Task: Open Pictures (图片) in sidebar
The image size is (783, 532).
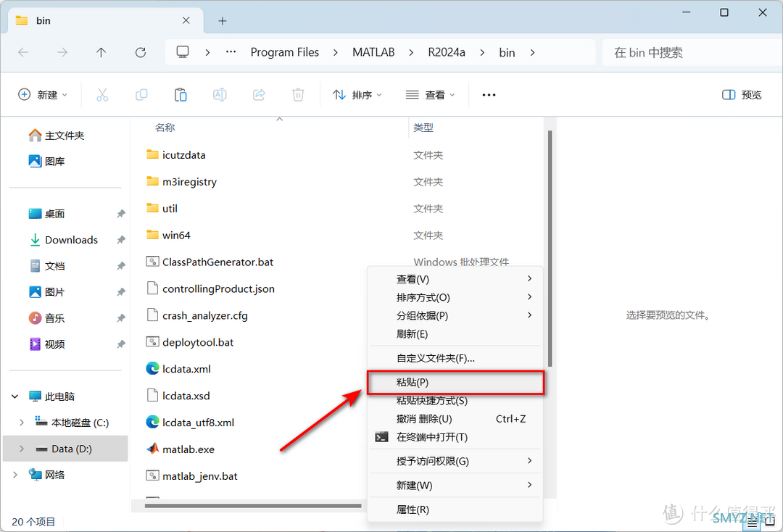Action: click(x=47, y=292)
